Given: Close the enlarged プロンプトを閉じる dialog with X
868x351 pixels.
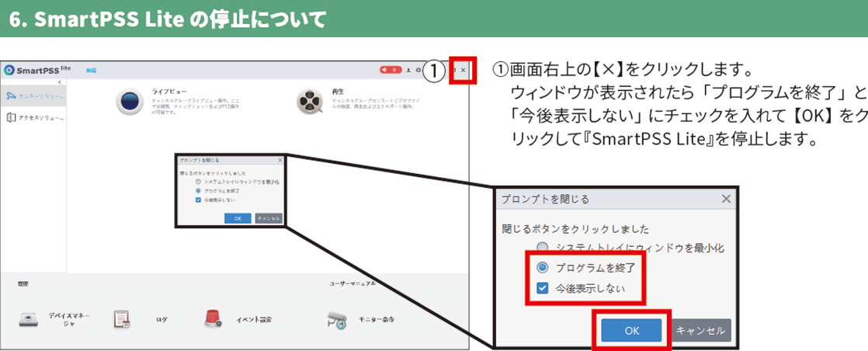Looking at the screenshot, I should [726, 199].
